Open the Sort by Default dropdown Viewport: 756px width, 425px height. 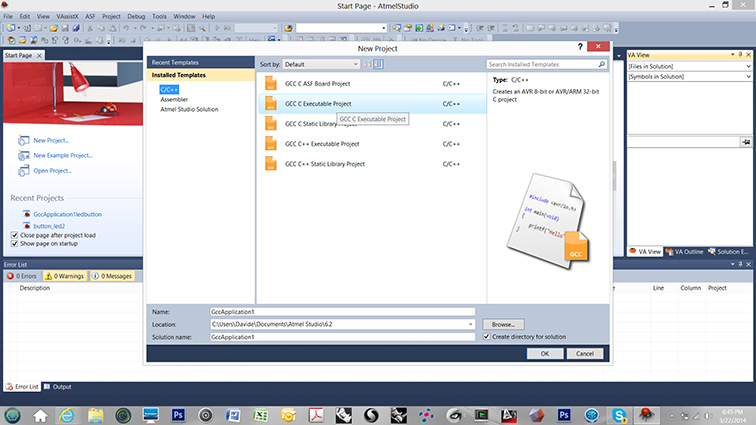pyautogui.click(x=321, y=64)
